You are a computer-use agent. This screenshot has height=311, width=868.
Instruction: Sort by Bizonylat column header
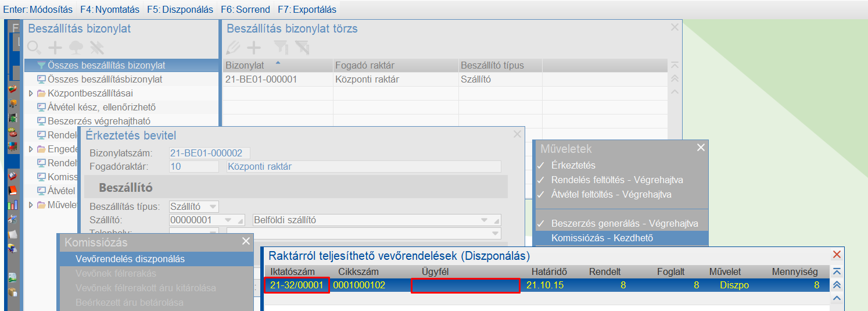point(278,66)
